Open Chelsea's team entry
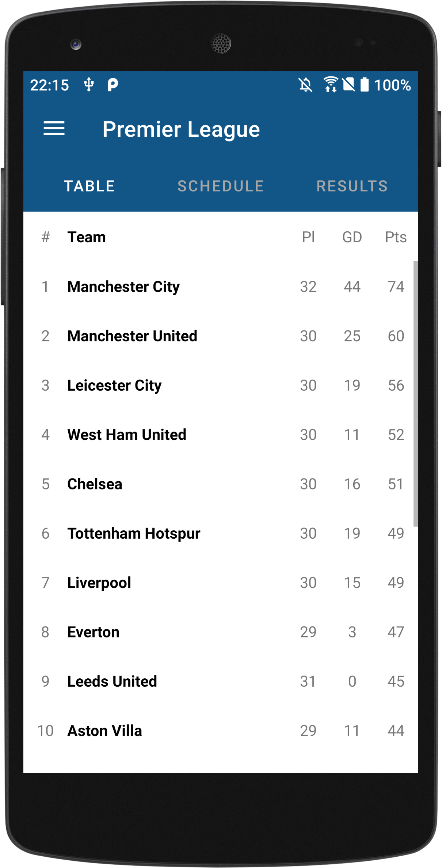 coord(95,484)
